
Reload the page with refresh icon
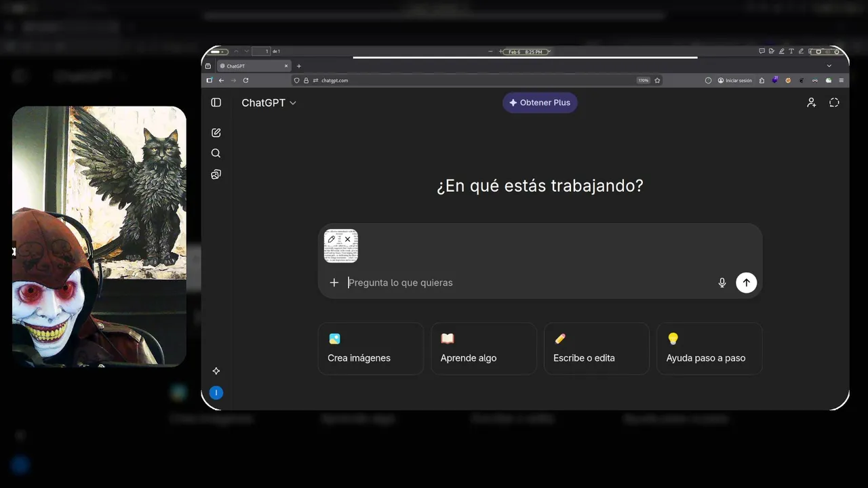pyautogui.click(x=245, y=80)
